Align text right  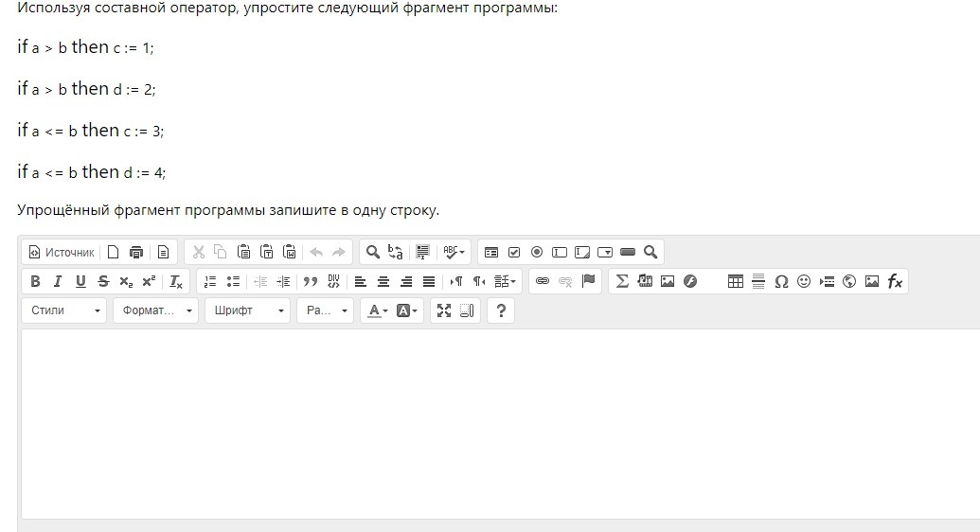pos(405,281)
